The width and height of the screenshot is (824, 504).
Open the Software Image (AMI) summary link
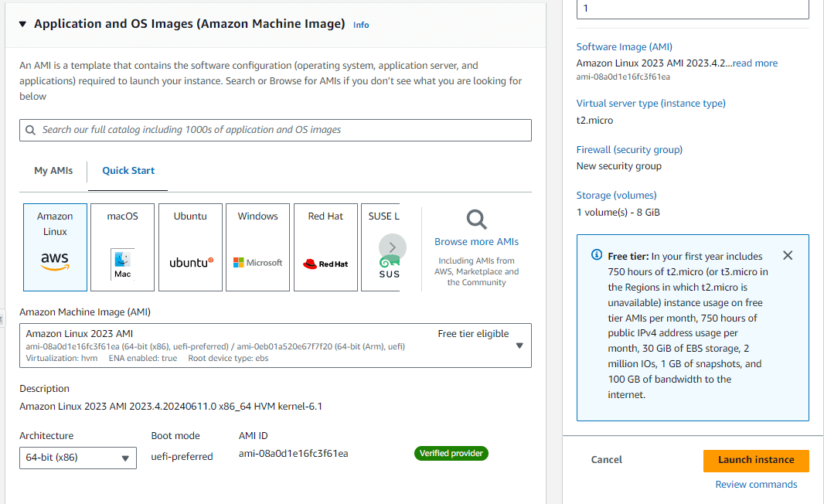tap(625, 47)
